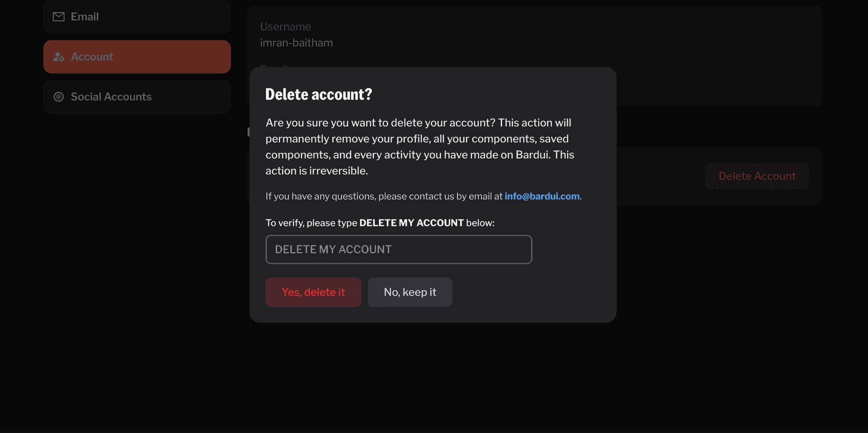Select the Account sidebar item
This screenshot has width=868, height=433.
click(x=137, y=57)
